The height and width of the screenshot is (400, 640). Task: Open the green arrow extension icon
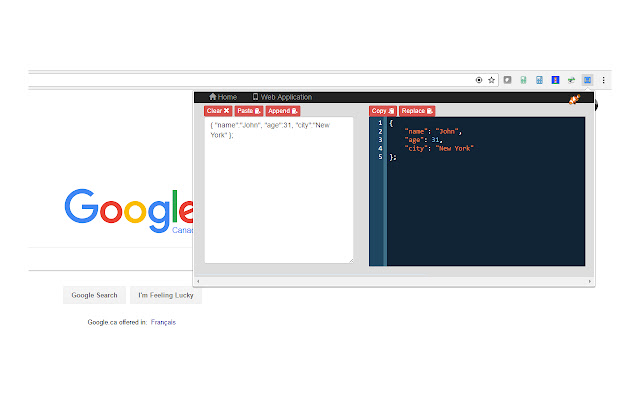(x=571, y=80)
